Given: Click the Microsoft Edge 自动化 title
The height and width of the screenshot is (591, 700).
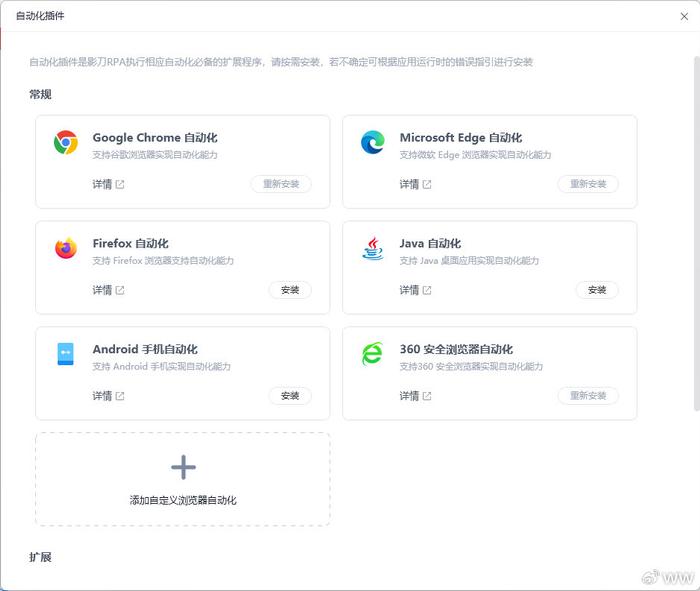Looking at the screenshot, I should pos(461,137).
